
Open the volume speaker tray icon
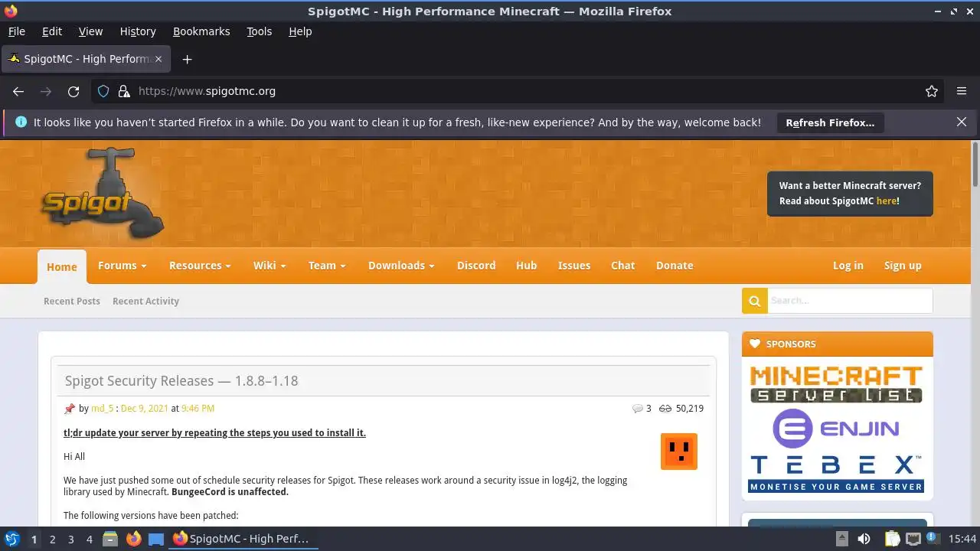[x=864, y=539]
